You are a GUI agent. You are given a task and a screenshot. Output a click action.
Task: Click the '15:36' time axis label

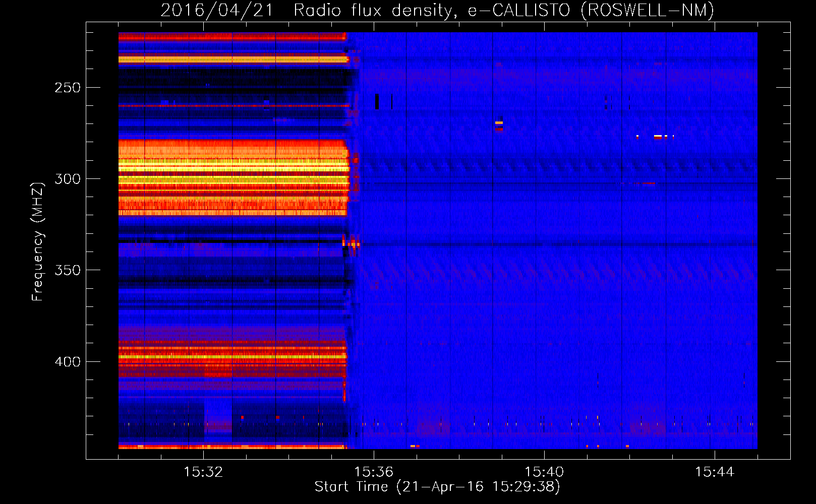click(x=374, y=472)
